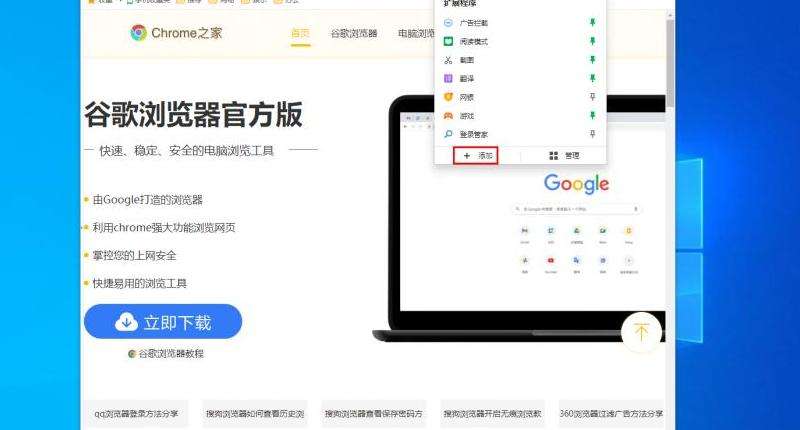This screenshot has height=430, width=800.
Task: Click the Chrome之家 site logo
Action: 176,33
